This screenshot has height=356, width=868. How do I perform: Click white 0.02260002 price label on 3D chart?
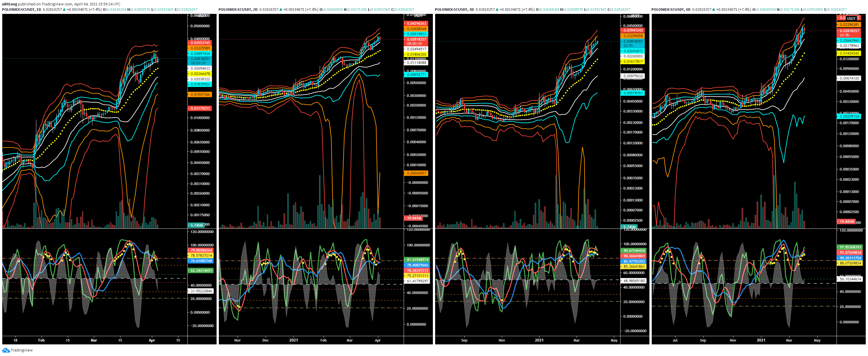point(632,56)
